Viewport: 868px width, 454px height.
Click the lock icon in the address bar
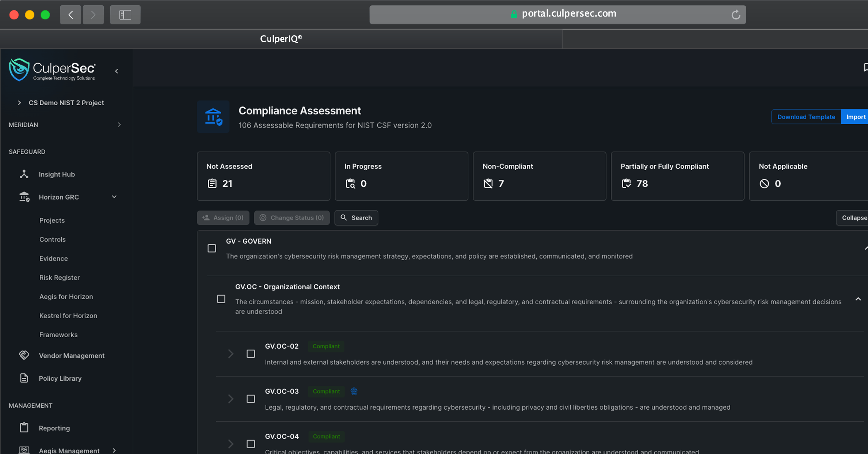click(514, 14)
